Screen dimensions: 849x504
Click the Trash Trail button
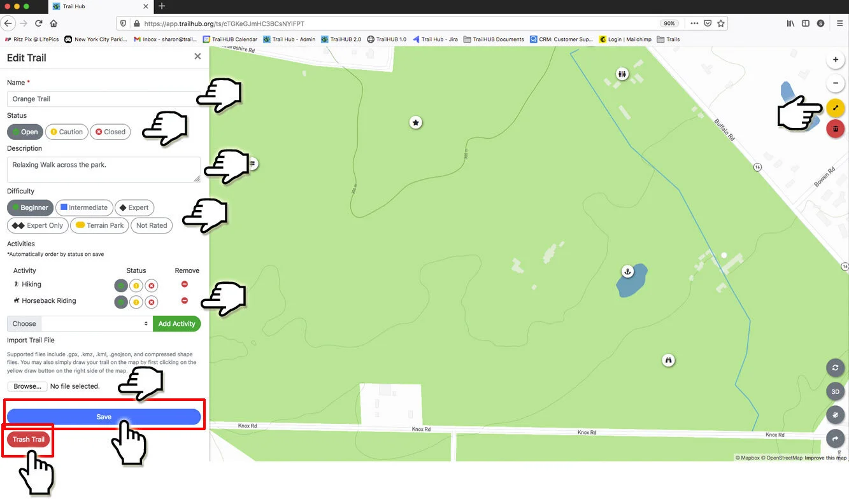[x=29, y=439]
